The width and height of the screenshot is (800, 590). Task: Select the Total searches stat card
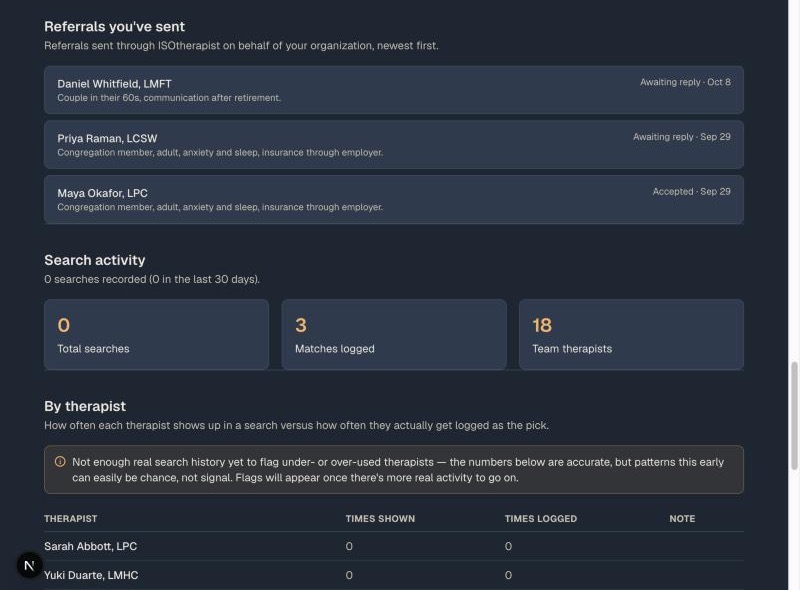(156, 334)
